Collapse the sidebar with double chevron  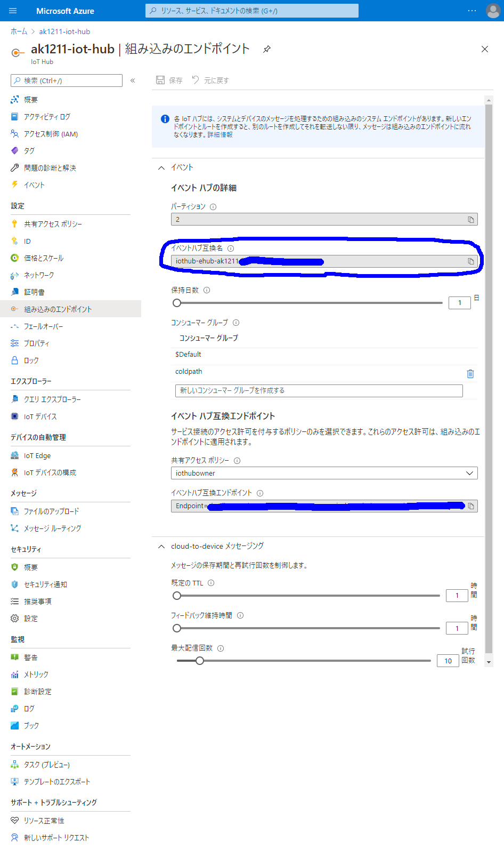(x=133, y=81)
